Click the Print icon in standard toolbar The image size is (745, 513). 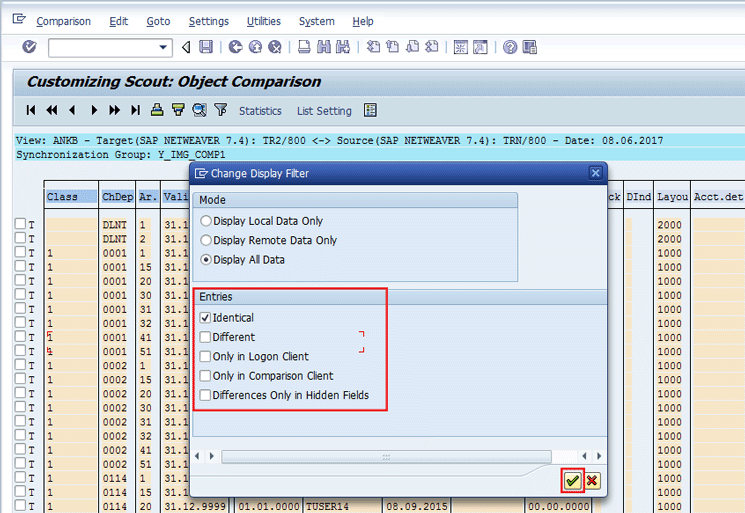305,47
